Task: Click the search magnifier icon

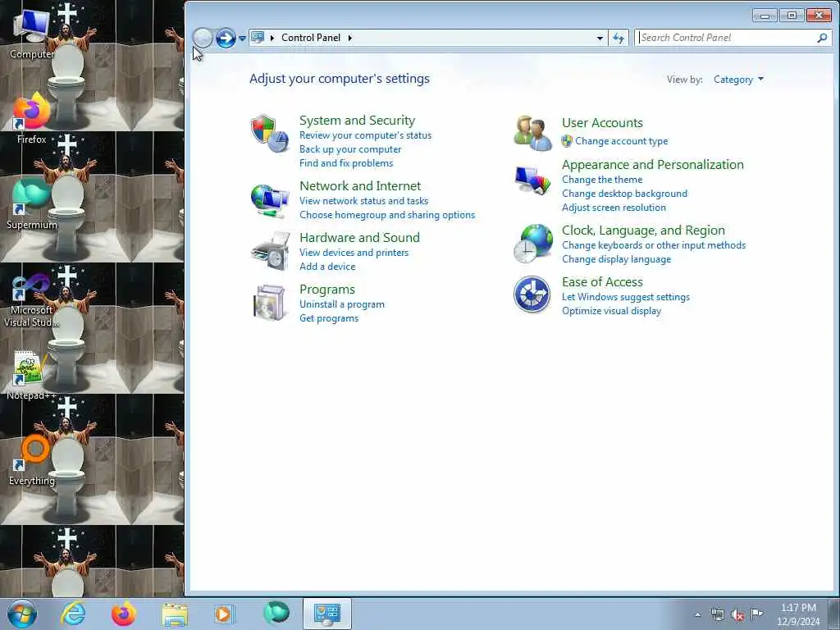Action: 822,38
